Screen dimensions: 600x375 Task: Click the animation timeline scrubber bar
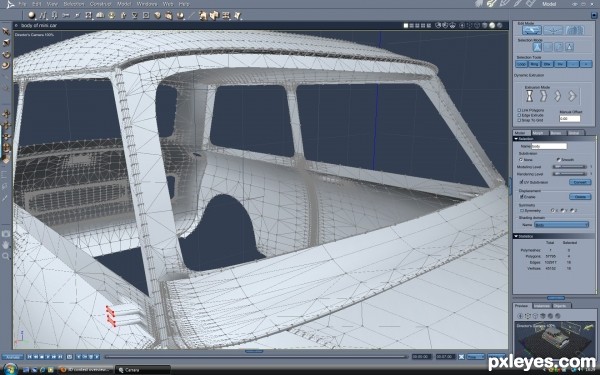pyautogui.click(x=256, y=357)
